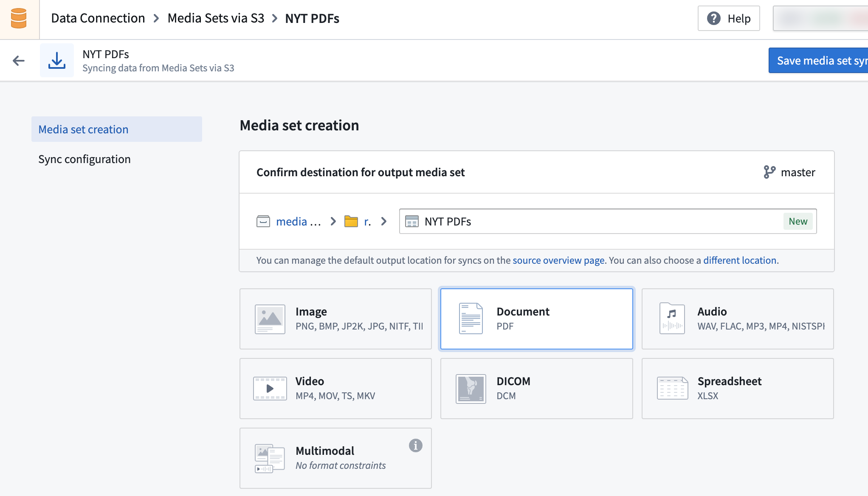Screen dimensions: 868x496
Task: Open the source overview page link
Action: tap(558, 260)
